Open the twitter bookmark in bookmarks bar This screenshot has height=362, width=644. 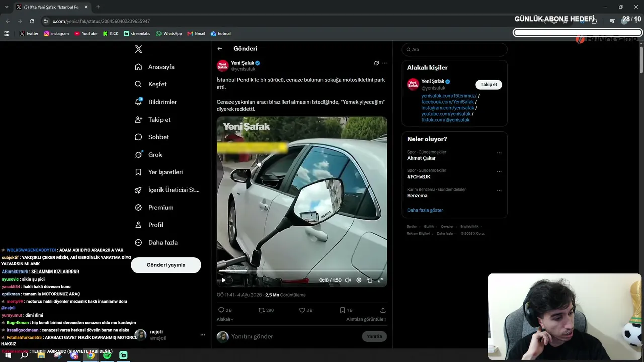tap(29, 34)
